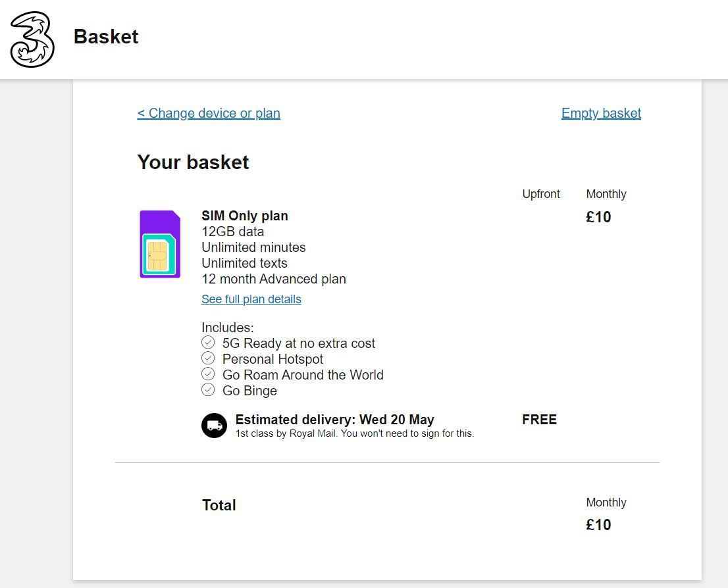Click the purple SIM card image

160,244
